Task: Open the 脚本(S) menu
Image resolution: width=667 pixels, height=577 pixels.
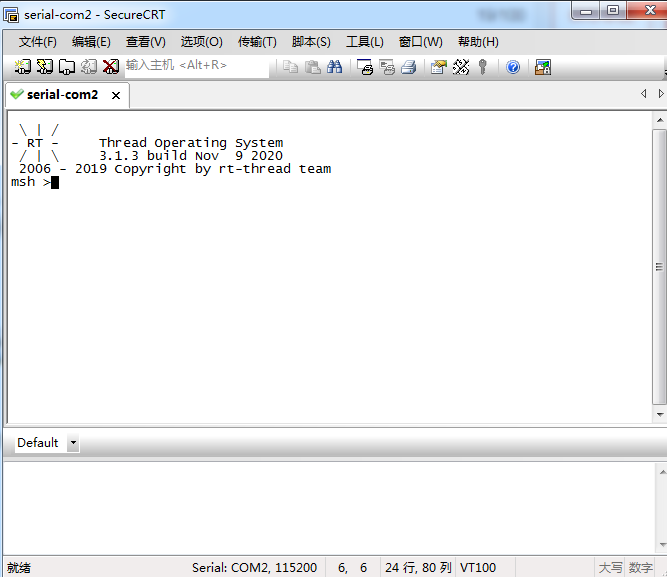Action: [311, 42]
